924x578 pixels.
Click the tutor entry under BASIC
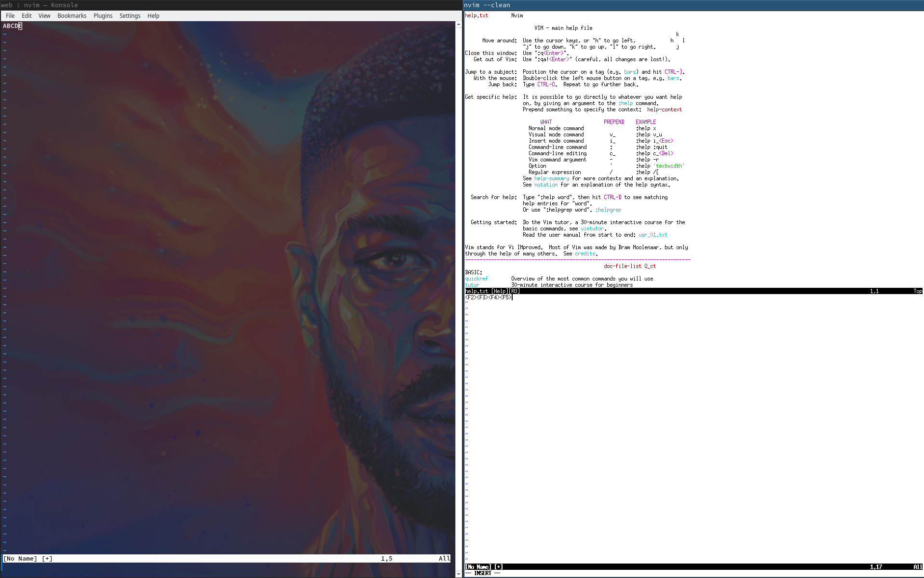point(471,285)
